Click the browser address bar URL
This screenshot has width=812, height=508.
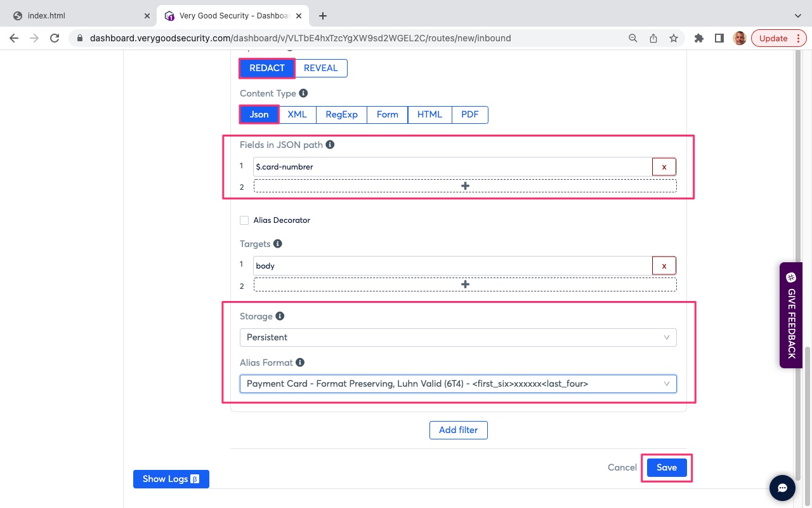click(301, 38)
